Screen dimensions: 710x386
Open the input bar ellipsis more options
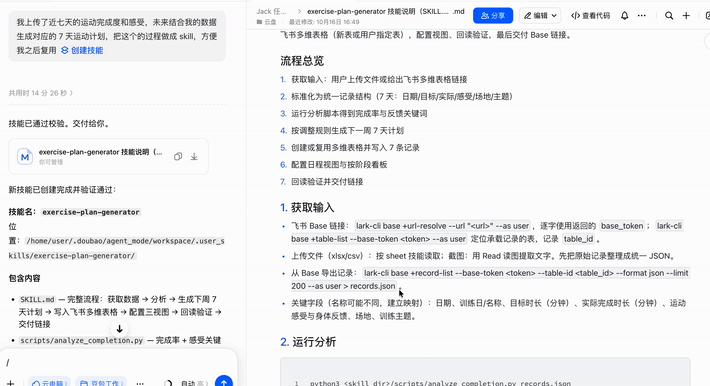click(140, 383)
